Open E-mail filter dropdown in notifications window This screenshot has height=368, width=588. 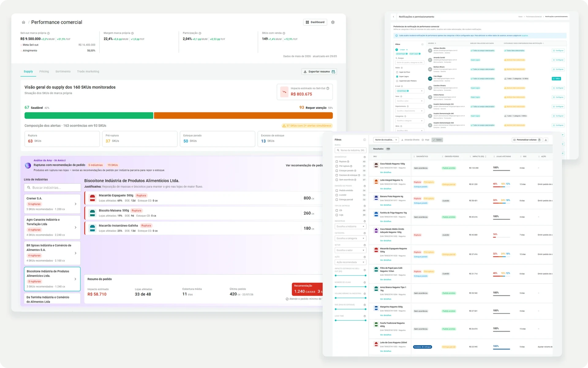point(410,91)
